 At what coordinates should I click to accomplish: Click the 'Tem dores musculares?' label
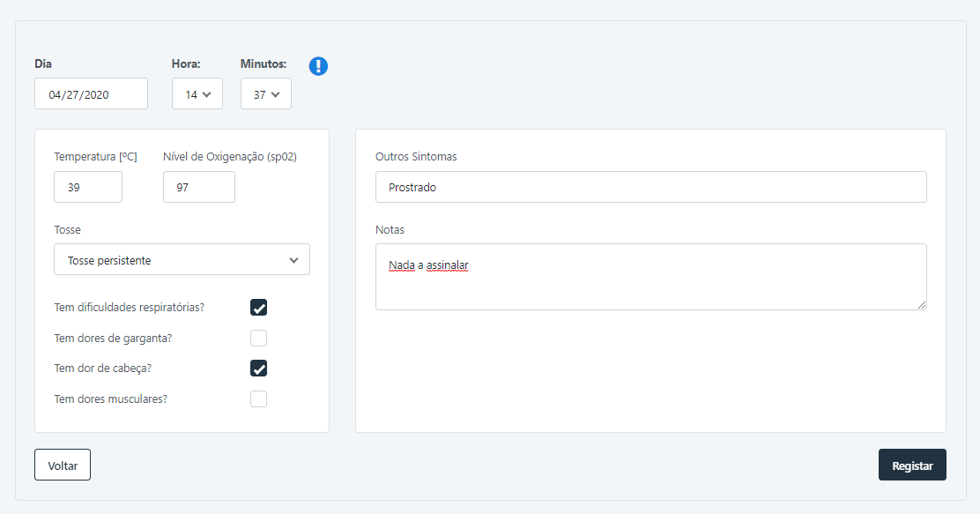tap(111, 399)
